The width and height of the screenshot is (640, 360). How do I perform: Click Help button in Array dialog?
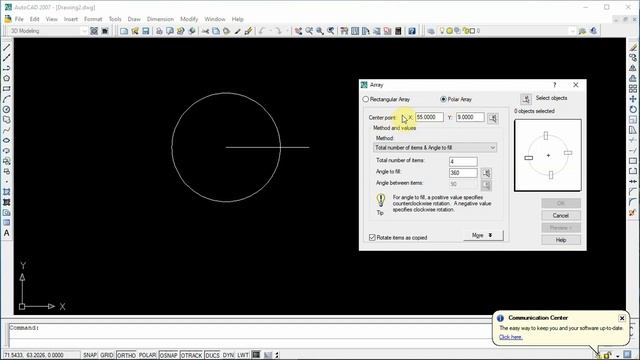[561, 240]
